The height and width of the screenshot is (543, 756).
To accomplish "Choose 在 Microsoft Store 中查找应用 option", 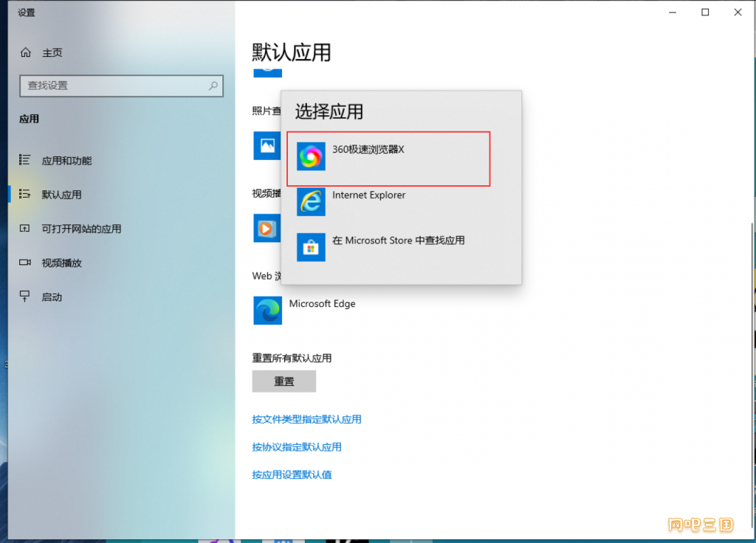I will pos(398,241).
